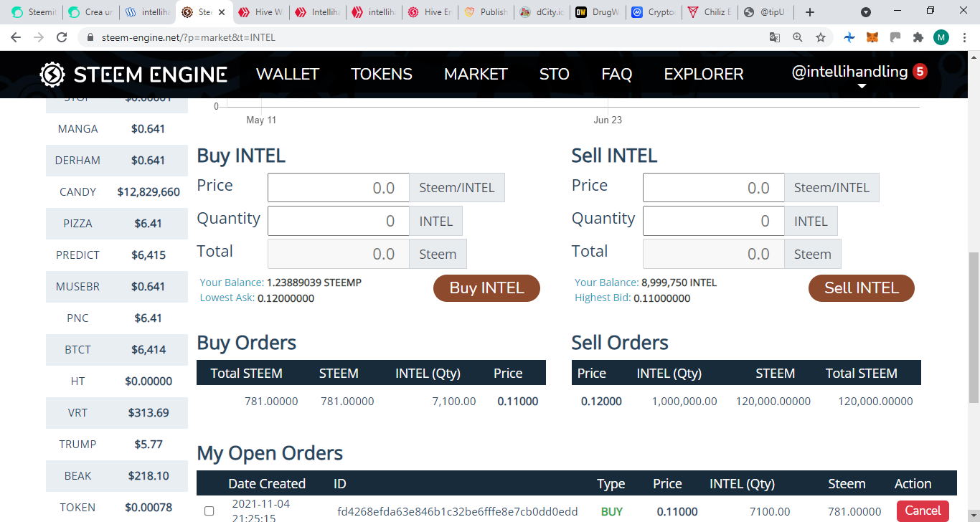This screenshot has width=980, height=522.
Task: Select the PIZZA token row
Action: [117, 224]
